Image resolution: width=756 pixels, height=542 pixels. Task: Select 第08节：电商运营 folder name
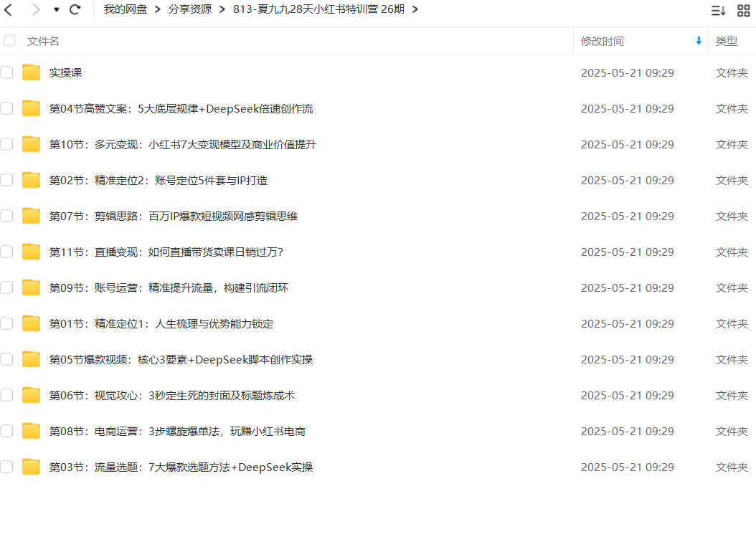coord(177,431)
